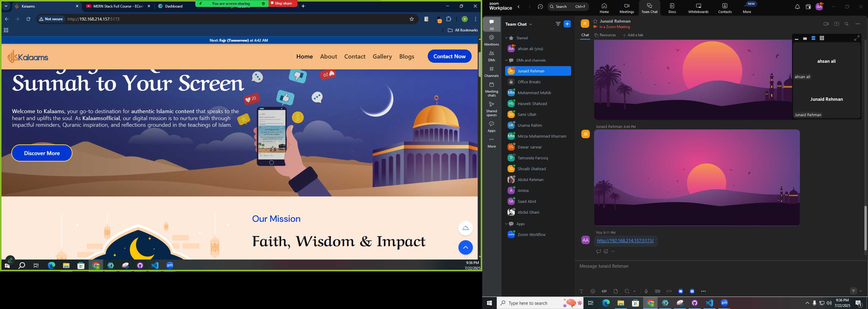Collapse the DMs and channels section
Screen dimensions: 868x309
[x=506, y=60]
